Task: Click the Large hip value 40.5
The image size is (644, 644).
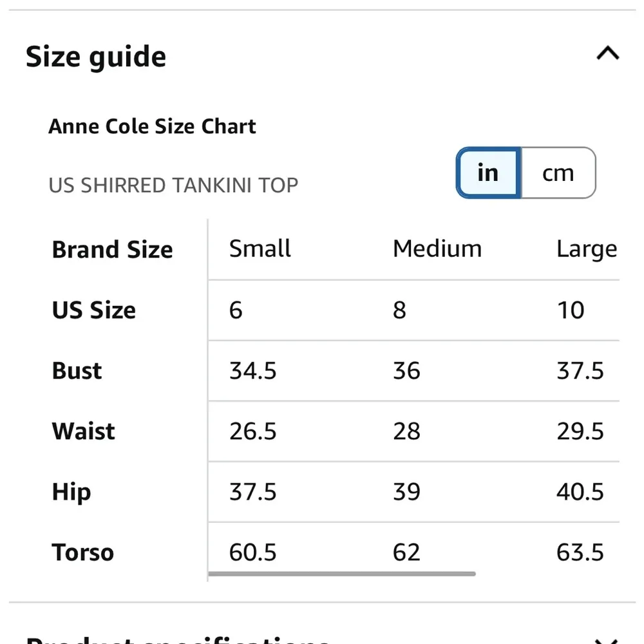Action: click(580, 492)
